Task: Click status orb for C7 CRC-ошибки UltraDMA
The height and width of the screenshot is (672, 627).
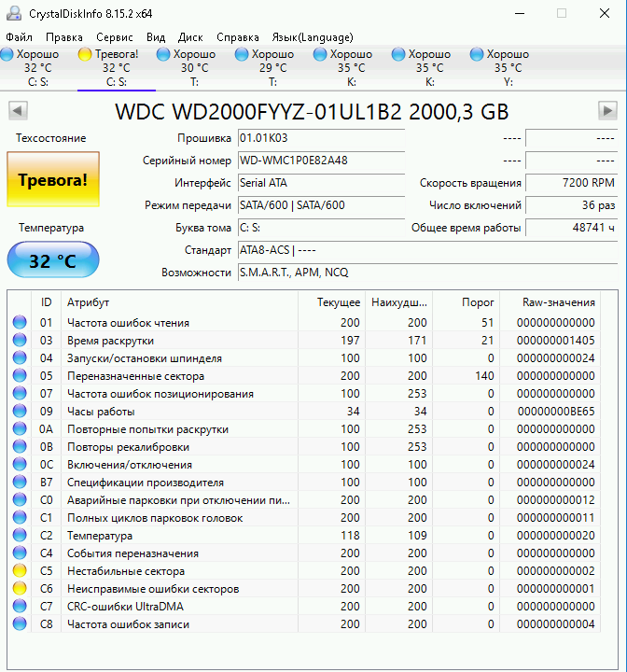Action: coord(20,606)
